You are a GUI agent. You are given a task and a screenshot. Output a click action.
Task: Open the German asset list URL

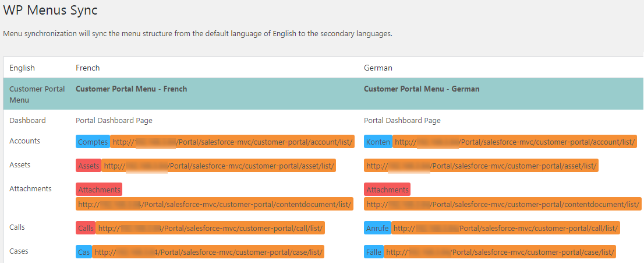[x=481, y=166]
